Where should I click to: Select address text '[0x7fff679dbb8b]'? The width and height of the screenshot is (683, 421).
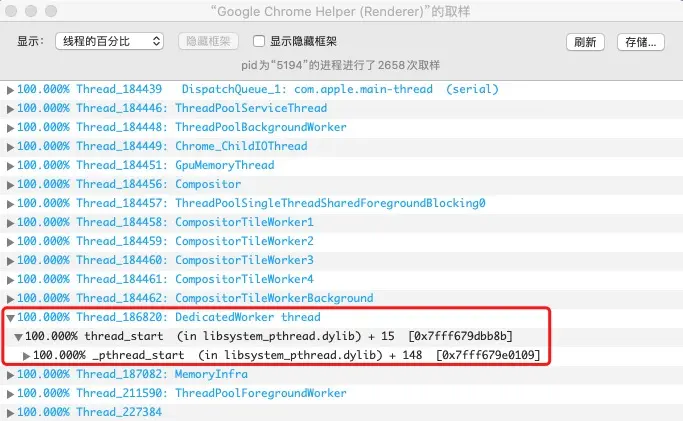(x=460, y=336)
